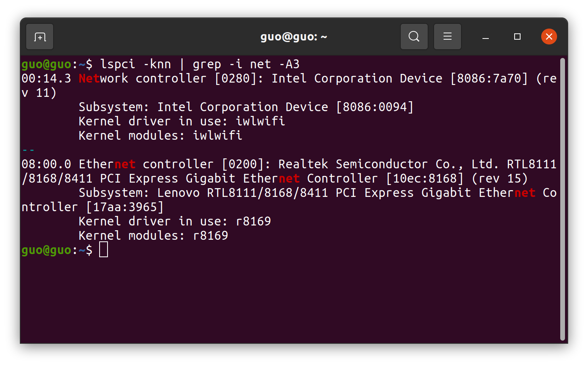Image resolution: width=588 pixels, height=366 pixels.
Task: Select the highlighted 'Net' text in red
Action: 89,78
